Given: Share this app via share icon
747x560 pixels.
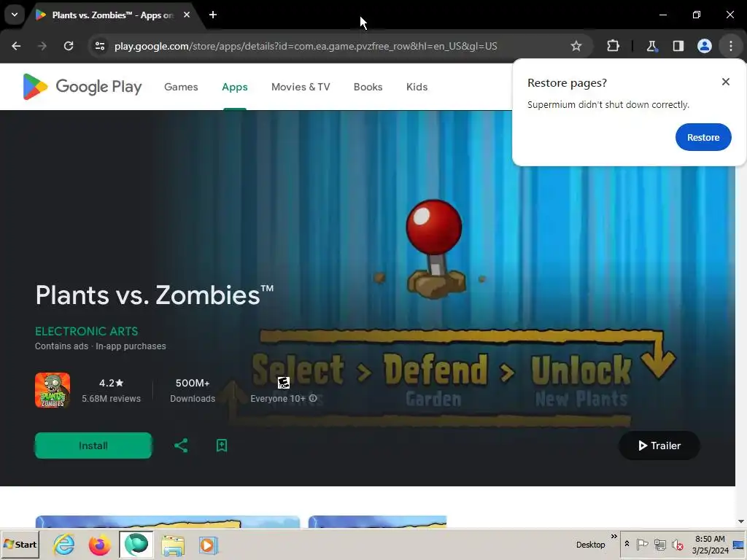Looking at the screenshot, I should (x=181, y=446).
